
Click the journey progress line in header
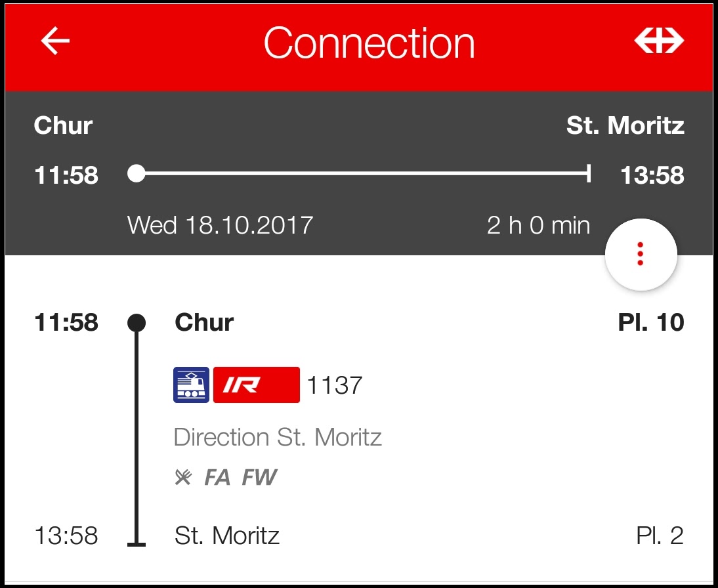tap(363, 174)
